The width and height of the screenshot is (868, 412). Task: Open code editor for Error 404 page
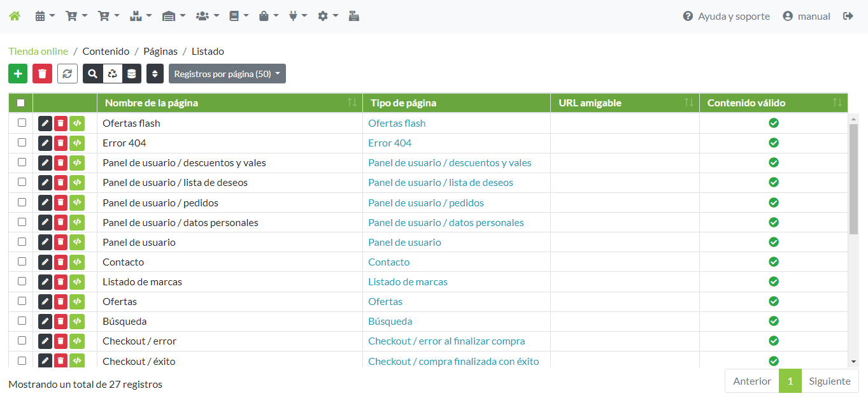77,143
